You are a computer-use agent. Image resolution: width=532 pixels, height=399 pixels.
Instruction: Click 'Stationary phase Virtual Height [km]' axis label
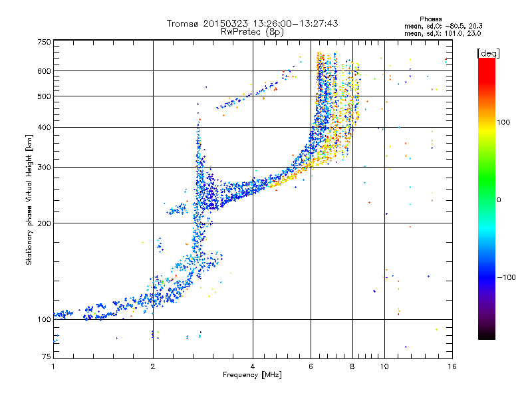tap(29, 199)
